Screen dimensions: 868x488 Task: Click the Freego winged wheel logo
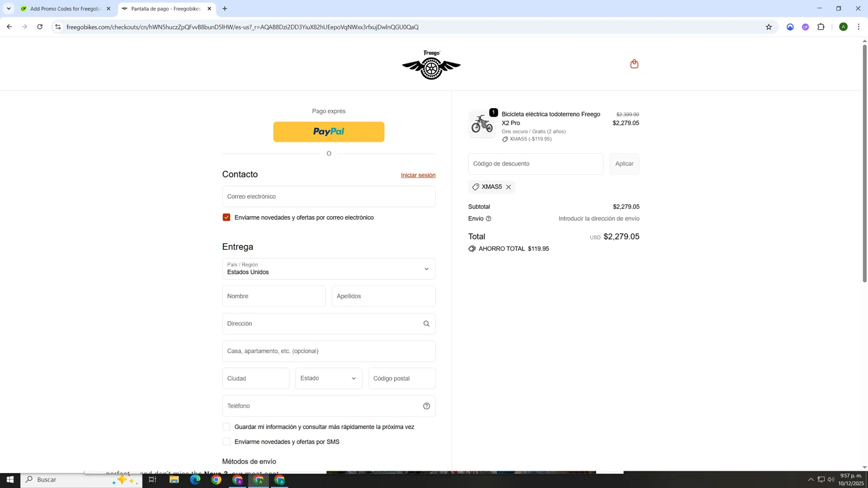(x=431, y=65)
